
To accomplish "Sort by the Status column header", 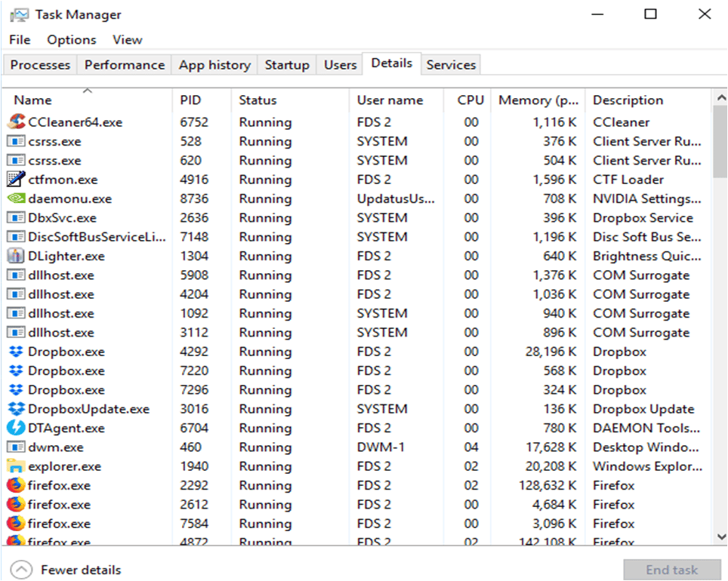I will point(290,100).
